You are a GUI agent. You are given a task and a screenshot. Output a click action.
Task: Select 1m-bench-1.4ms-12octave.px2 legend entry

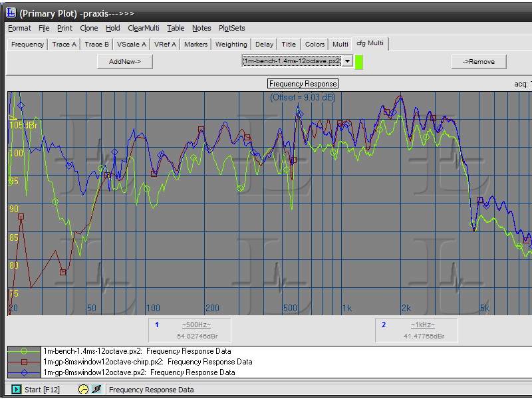[x=137, y=351]
